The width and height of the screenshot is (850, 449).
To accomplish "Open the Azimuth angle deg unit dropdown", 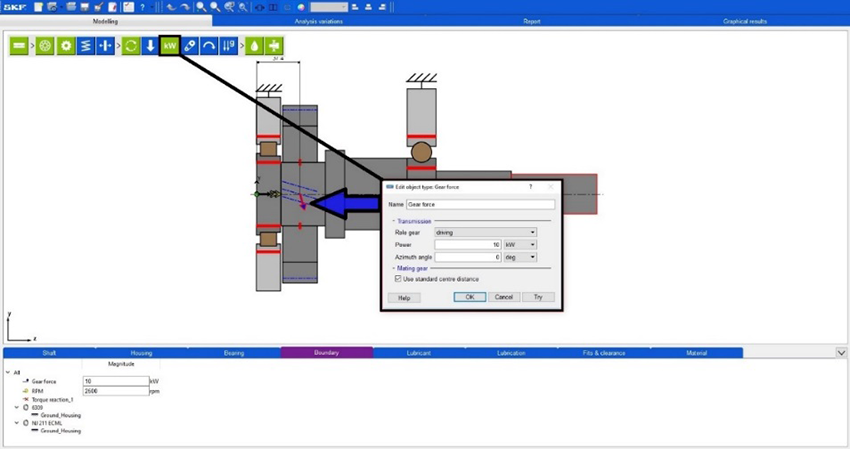I will [x=520, y=257].
